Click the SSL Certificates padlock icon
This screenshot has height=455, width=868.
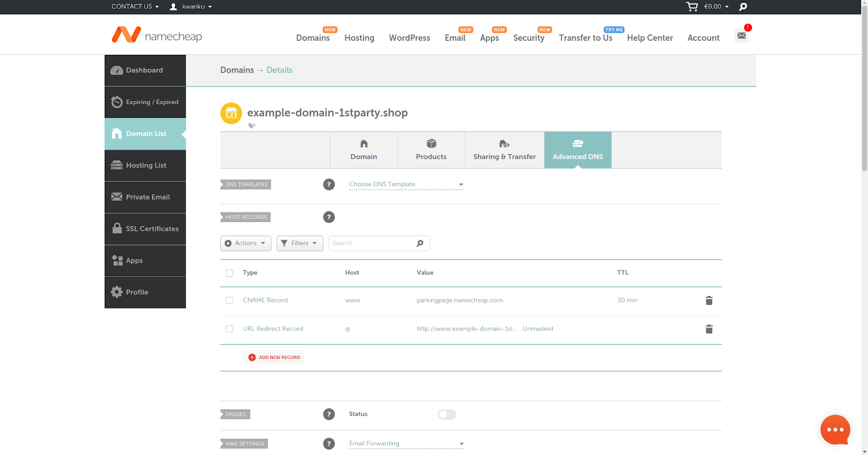pos(117,228)
